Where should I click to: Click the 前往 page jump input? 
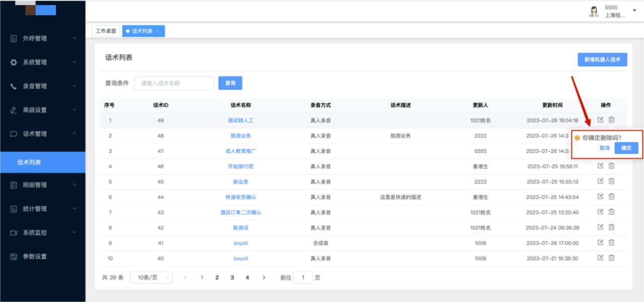pyautogui.click(x=303, y=277)
